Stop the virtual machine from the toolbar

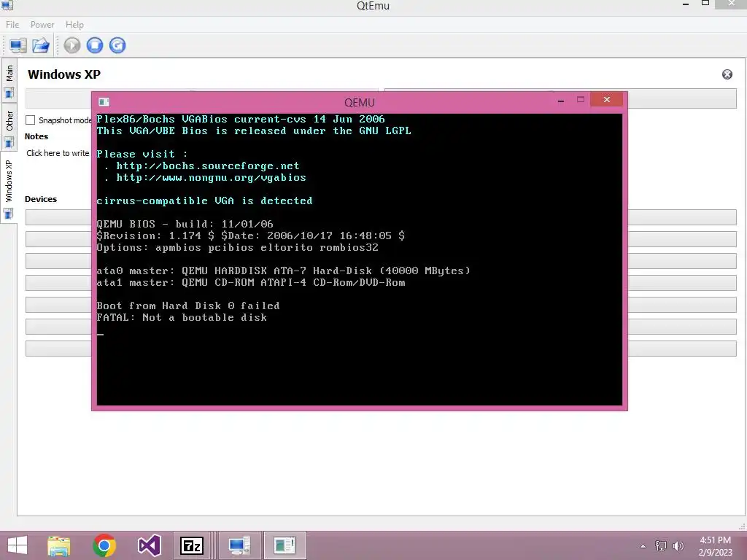[x=95, y=45]
